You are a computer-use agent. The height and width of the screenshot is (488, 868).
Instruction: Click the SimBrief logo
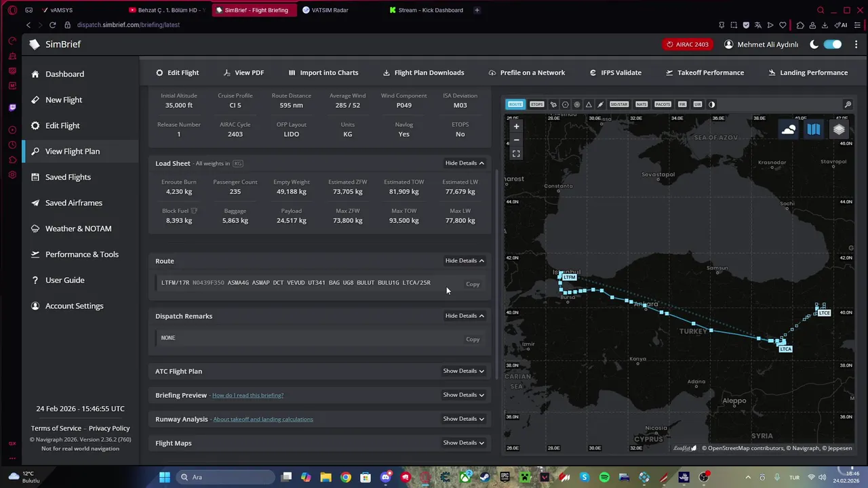[x=55, y=44]
